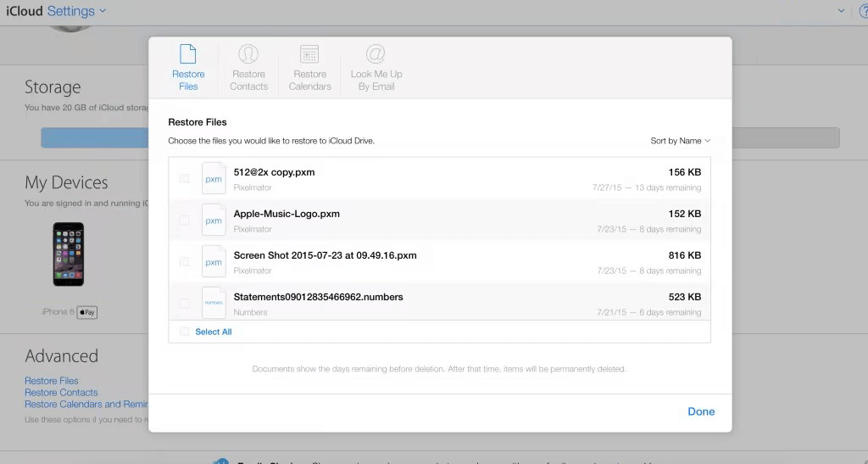Click the Statements numbers file icon
868x464 pixels.
(214, 303)
